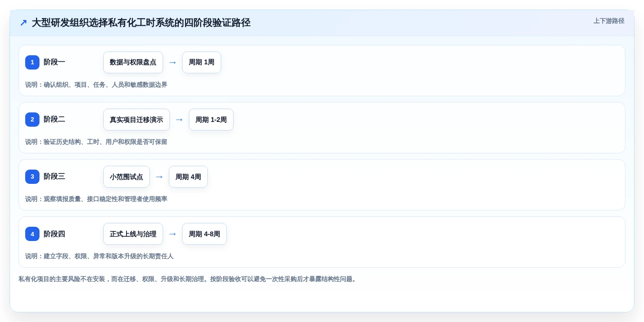Click the 真实项目迁移演示 box
The image size is (644, 322).
pyautogui.click(x=137, y=120)
